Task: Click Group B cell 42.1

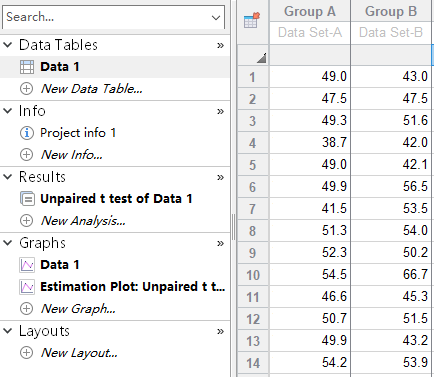Action: point(391,165)
